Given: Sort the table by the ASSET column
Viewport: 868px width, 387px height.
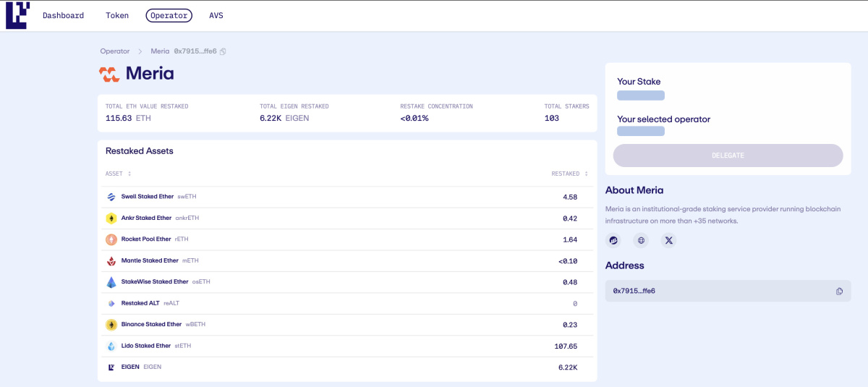Looking at the screenshot, I should 119,174.
